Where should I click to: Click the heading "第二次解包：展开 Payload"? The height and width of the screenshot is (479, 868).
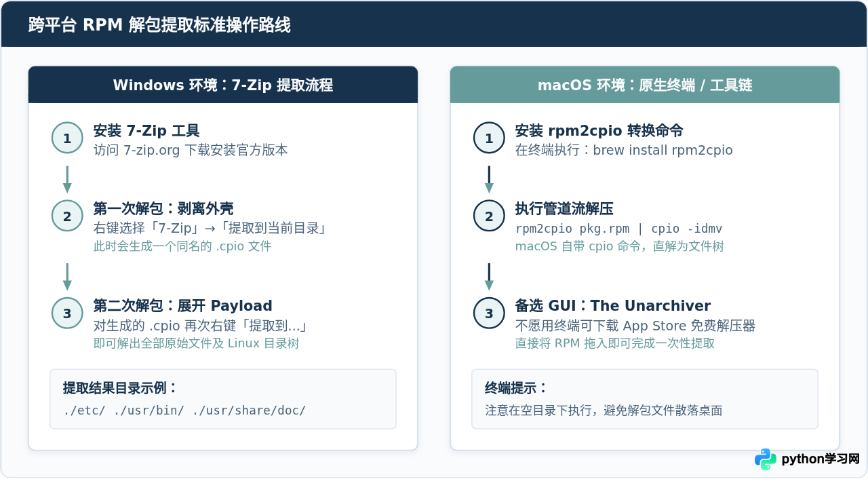pyautogui.click(x=182, y=305)
